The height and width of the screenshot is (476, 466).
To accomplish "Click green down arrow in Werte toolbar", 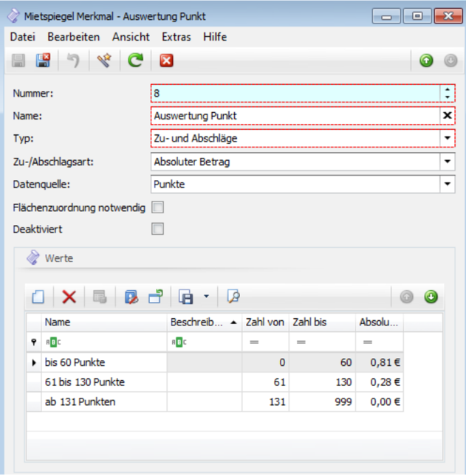I will (x=431, y=297).
